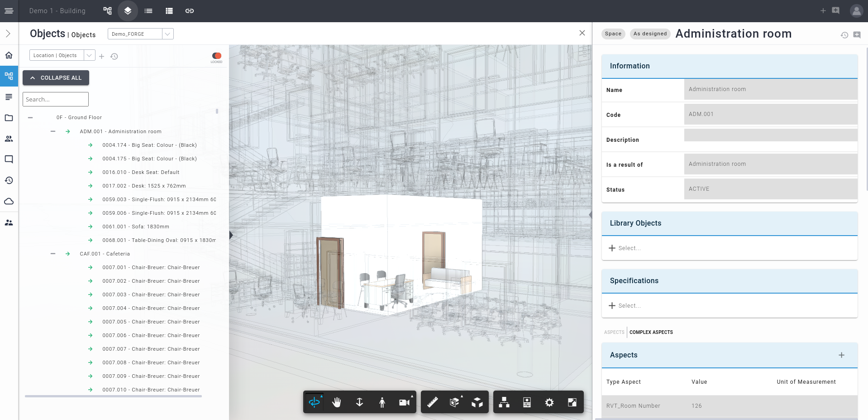Open viewer Settings gear
Screen dimensions: 868x420
point(549,402)
